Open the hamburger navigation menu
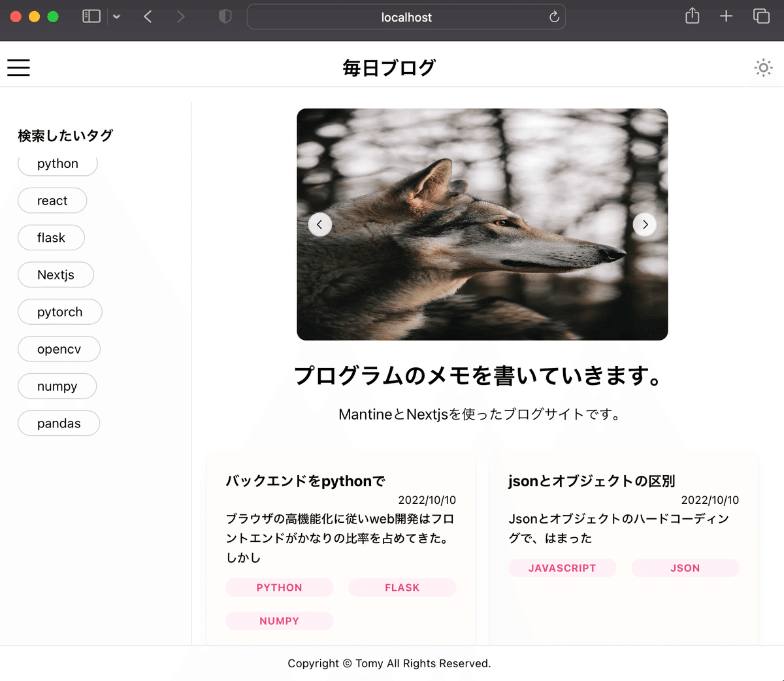The width and height of the screenshot is (784, 681). coord(18,67)
